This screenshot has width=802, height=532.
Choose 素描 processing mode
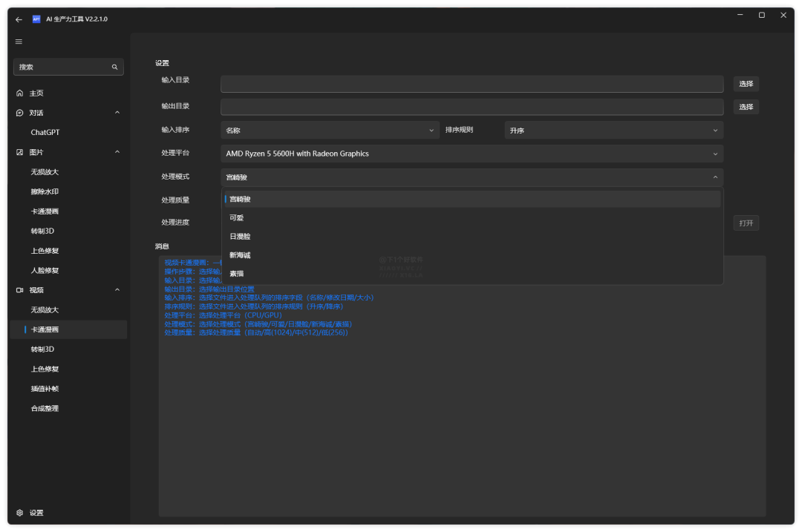(x=472, y=274)
